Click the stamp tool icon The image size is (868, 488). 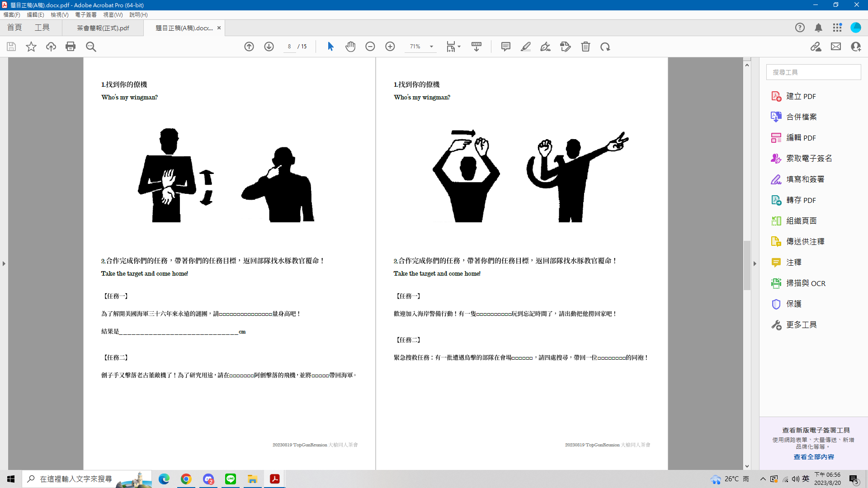coord(566,47)
